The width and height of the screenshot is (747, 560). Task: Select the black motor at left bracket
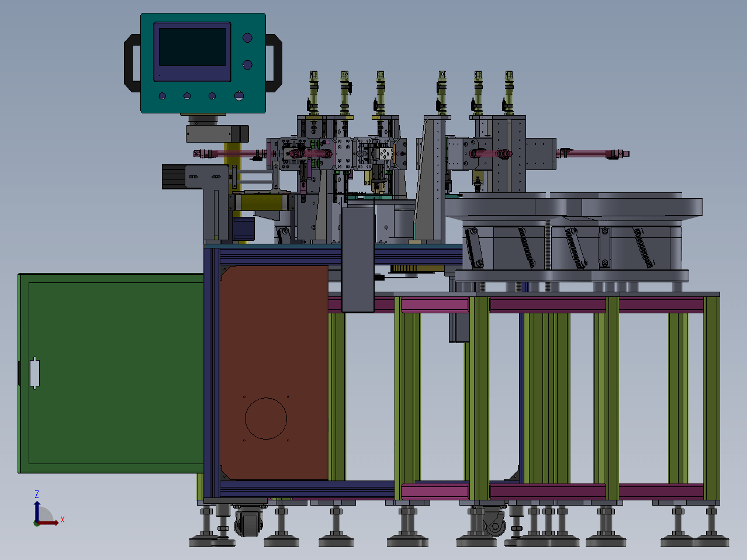[x=174, y=177]
